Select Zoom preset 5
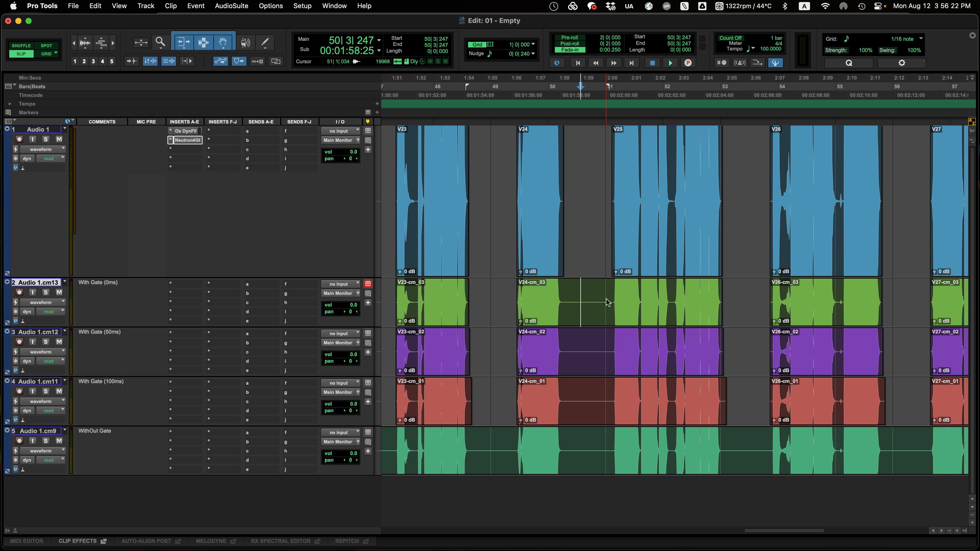The image size is (980, 551). 112,61
